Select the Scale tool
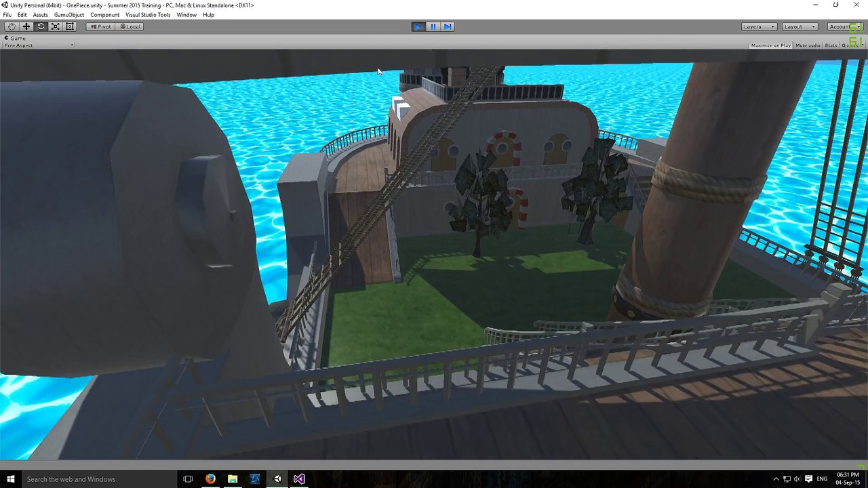Viewport: 868px width, 488px height. 56,26
